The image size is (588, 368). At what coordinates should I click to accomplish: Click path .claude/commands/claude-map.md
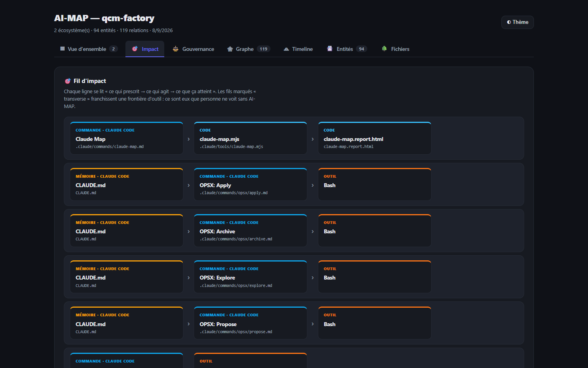[110, 147]
